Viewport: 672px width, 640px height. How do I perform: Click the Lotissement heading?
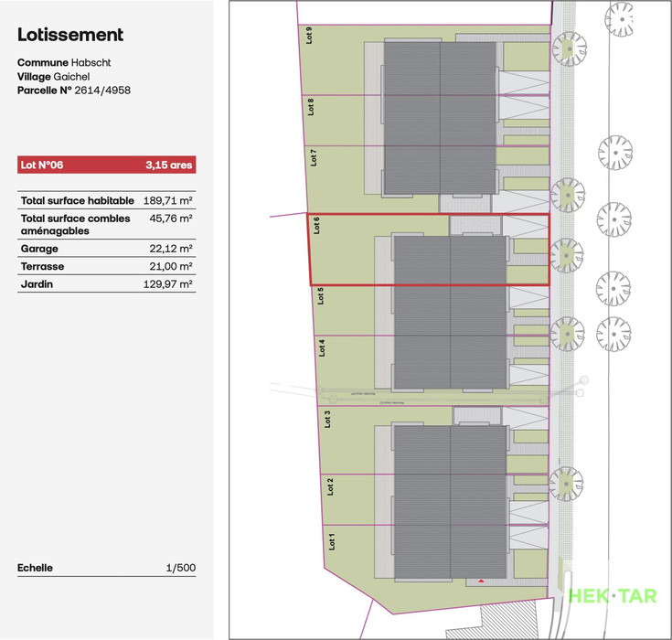click(70, 35)
